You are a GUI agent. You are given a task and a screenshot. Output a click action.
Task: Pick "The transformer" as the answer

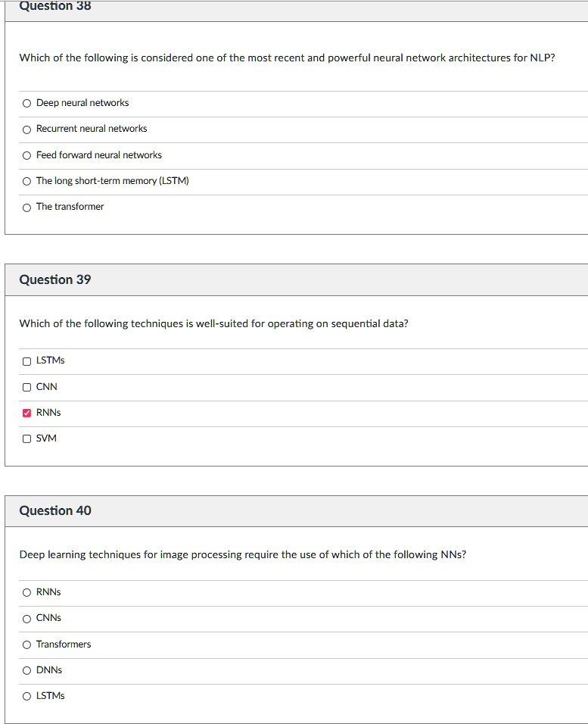[x=26, y=206]
